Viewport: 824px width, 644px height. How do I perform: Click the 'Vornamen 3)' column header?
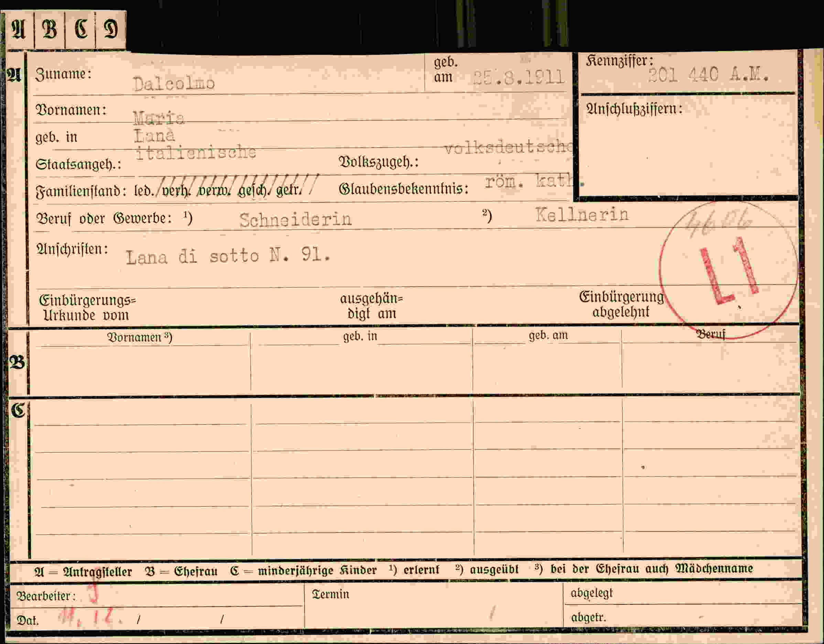click(x=140, y=337)
